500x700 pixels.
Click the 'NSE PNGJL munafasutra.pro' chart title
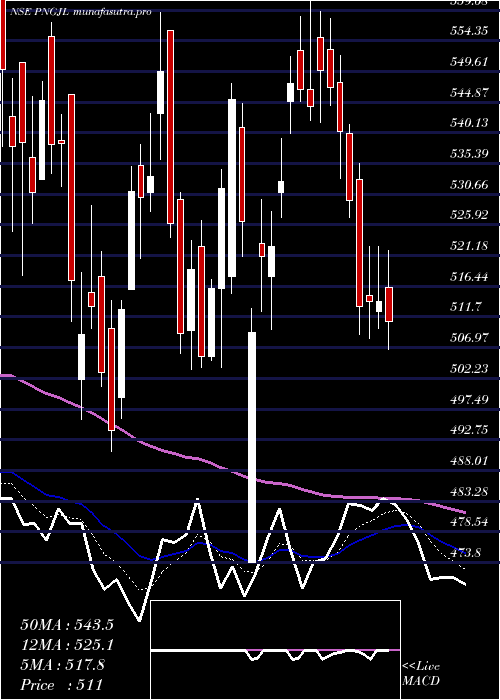80,12
